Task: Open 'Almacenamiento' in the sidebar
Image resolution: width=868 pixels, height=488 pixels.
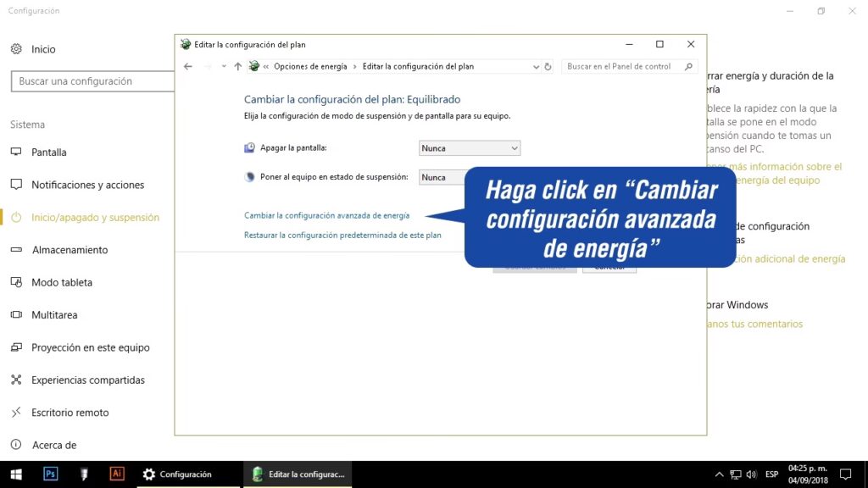Action: (70, 250)
